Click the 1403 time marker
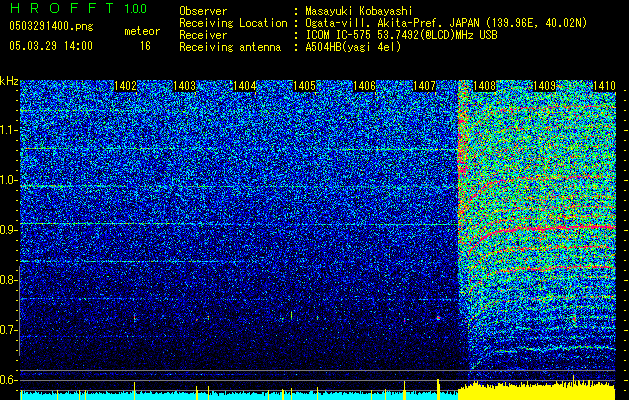This screenshot has width=629, height=400. pos(185,86)
